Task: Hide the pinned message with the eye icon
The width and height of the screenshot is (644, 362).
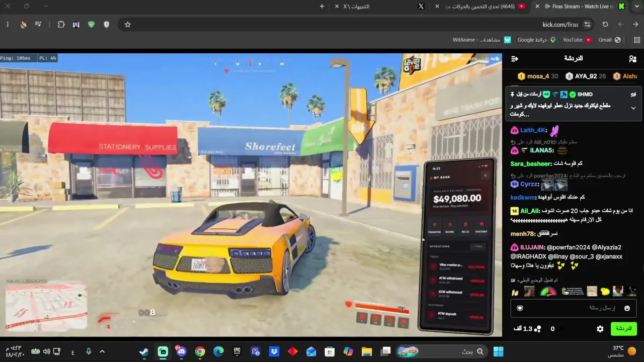Action: [x=633, y=95]
